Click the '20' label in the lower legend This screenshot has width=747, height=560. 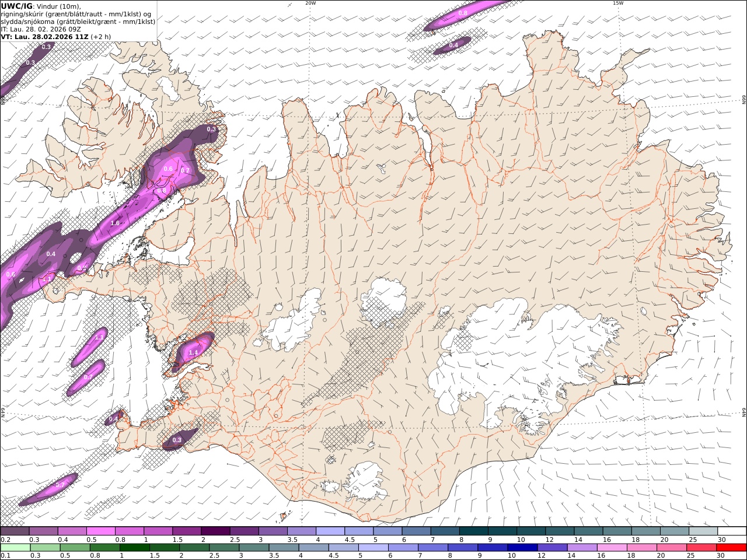[x=660, y=556]
